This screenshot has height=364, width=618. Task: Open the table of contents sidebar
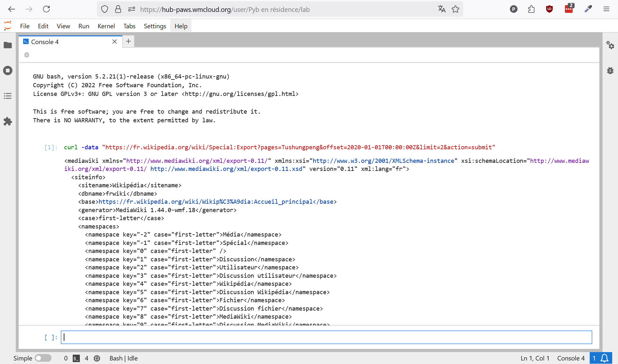pos(8,96)
